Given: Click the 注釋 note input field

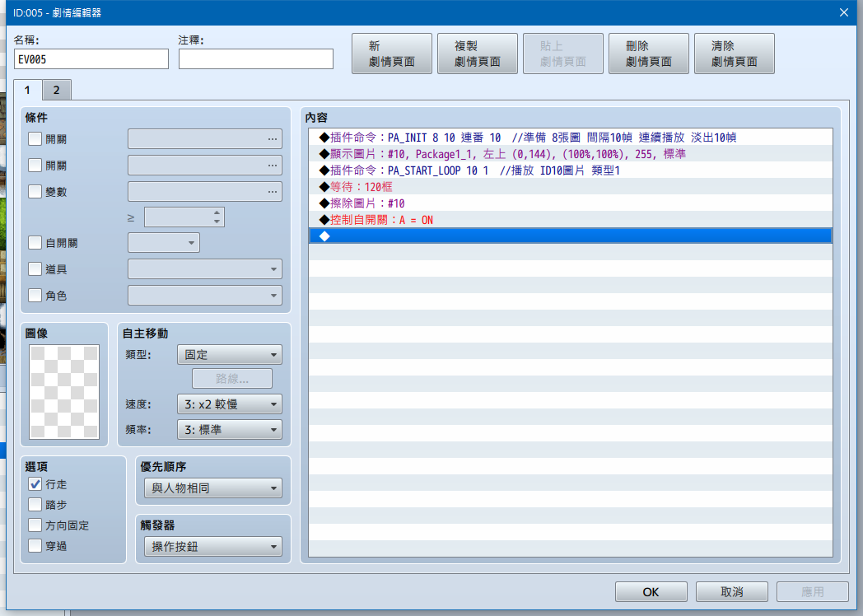Looking at the screenshot, I should (256, 59).
